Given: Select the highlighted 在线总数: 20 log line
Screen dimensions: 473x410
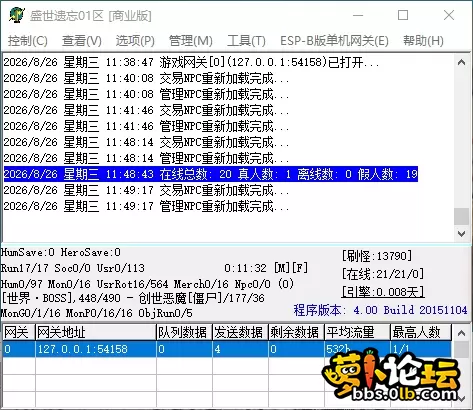Looking at the screenshot, I should 211,174.
